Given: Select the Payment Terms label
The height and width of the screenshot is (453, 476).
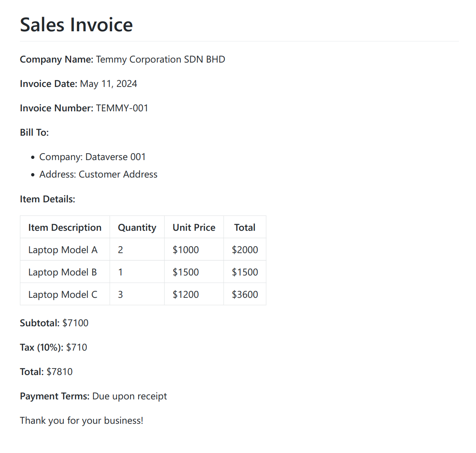Looking at the screenshot, I should coord(54,396).
